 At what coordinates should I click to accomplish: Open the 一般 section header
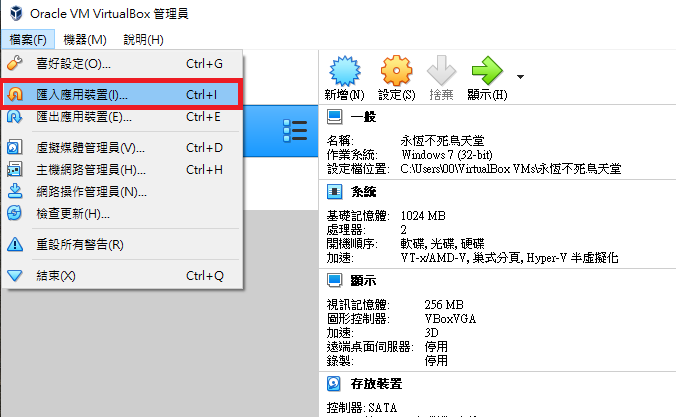pos(363,117)
